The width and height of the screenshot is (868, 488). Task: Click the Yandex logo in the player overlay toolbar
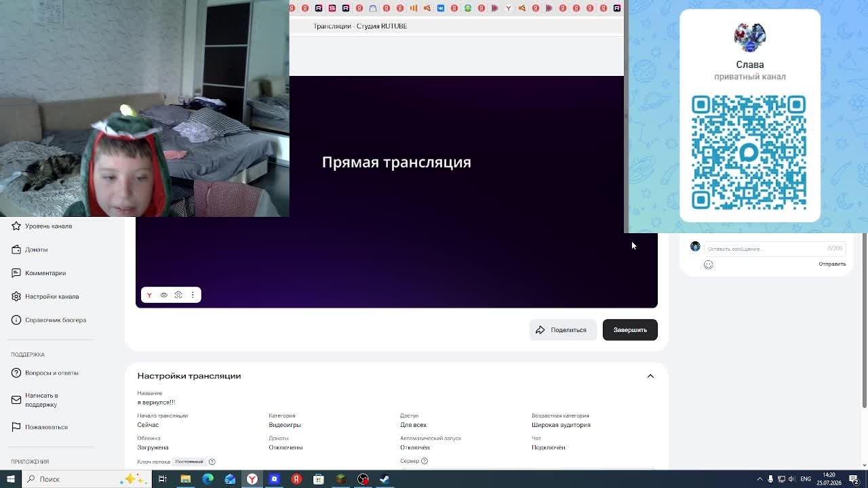tap(149, 295)
